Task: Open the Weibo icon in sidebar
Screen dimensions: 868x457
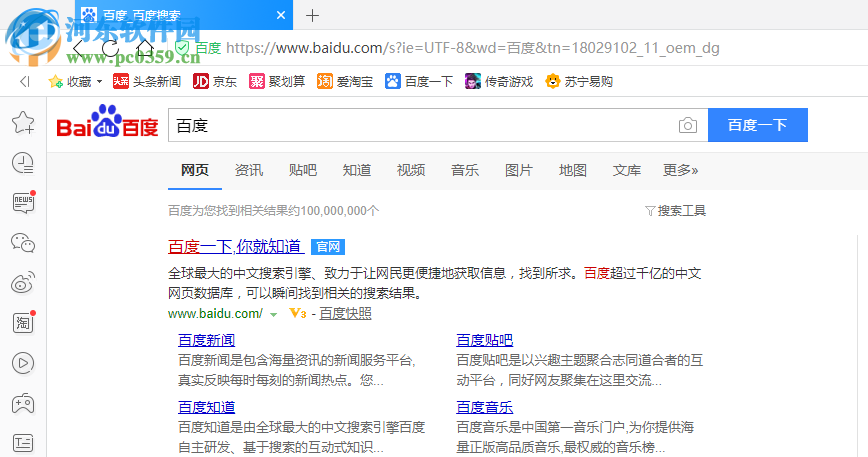Action: click(x=23, y=282)
